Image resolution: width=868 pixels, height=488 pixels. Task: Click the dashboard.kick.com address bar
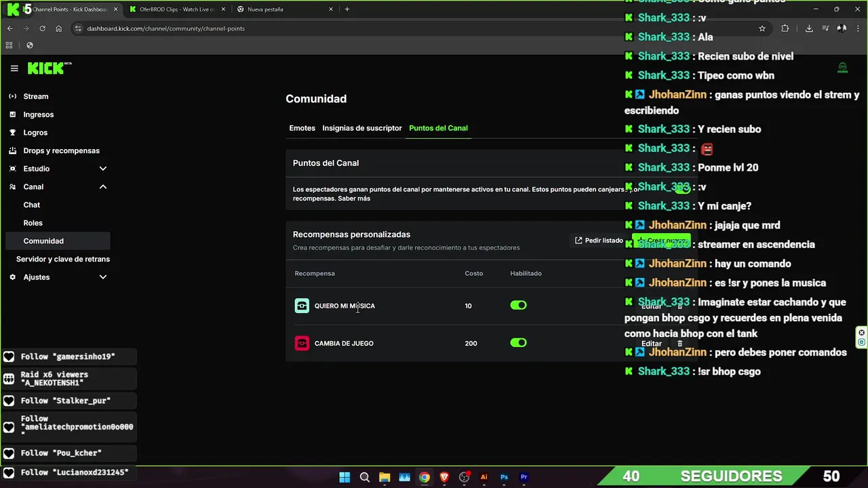[x=414, y=28]
